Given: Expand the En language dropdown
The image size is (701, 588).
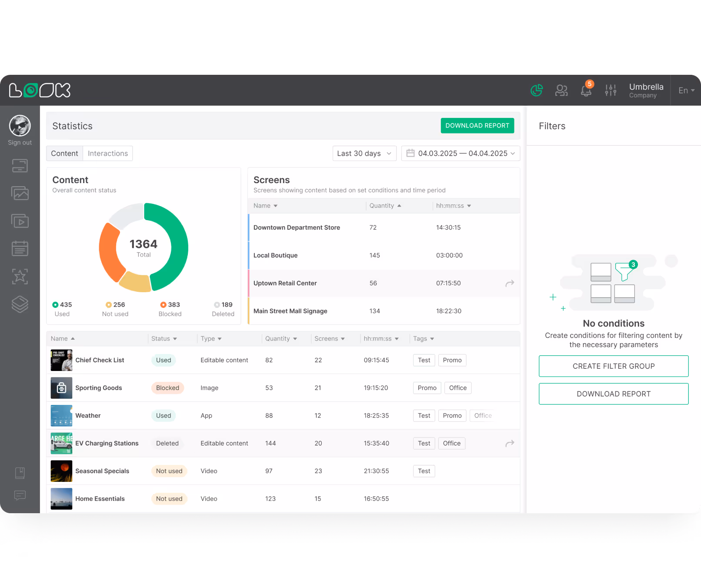Looking at the screenshot, I should [x=686, y=90].
